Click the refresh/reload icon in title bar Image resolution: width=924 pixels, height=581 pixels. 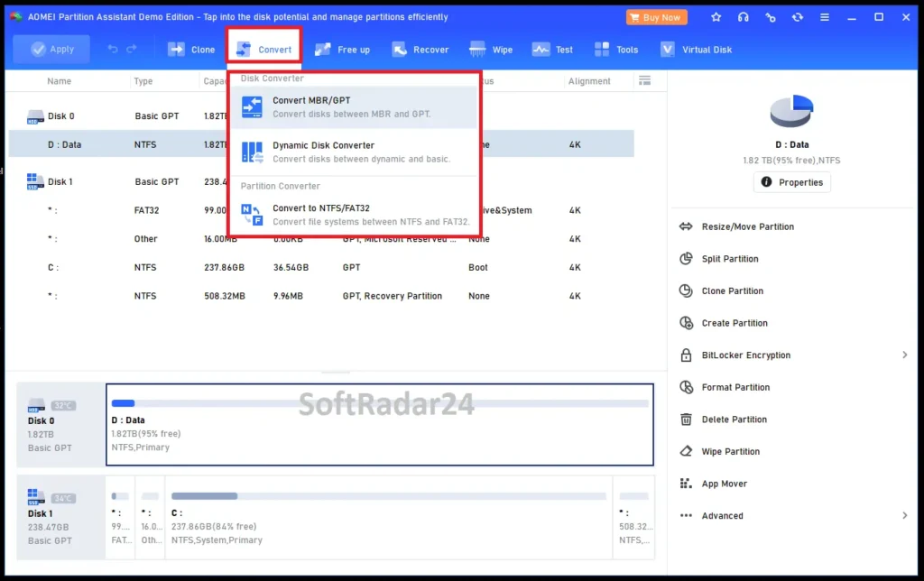798,17
